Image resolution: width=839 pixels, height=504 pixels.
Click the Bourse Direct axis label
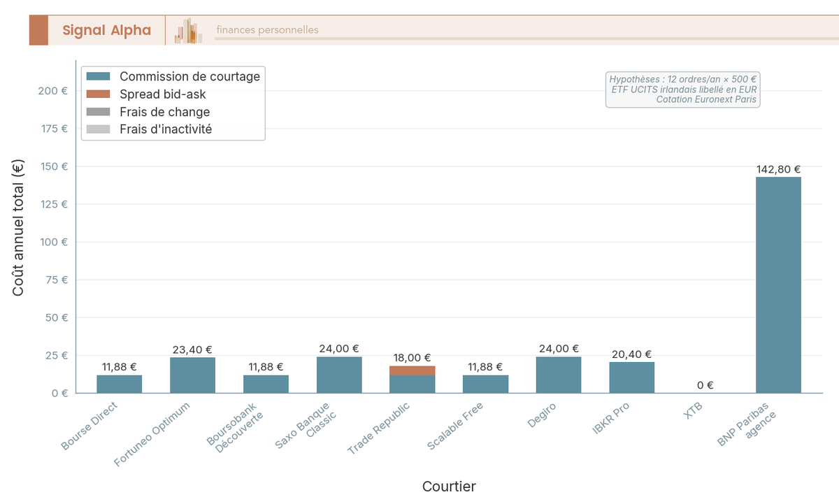click(90, 426)
